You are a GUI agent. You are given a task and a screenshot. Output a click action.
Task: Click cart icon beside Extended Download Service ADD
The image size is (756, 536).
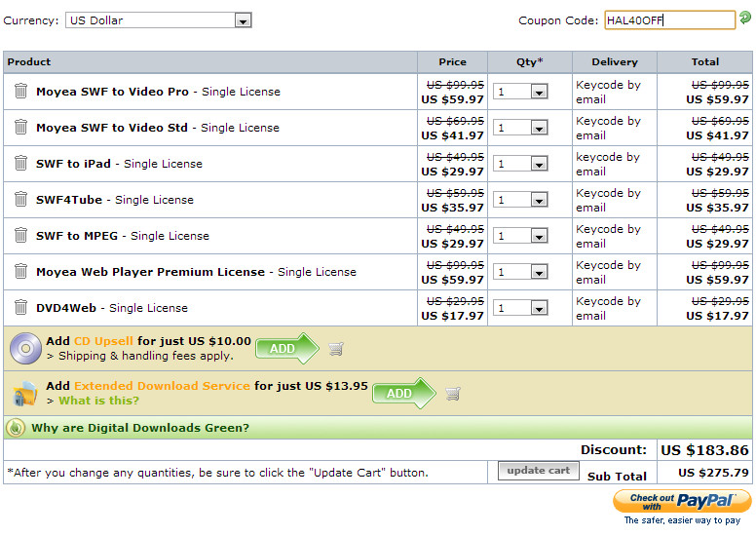point(453,393)
